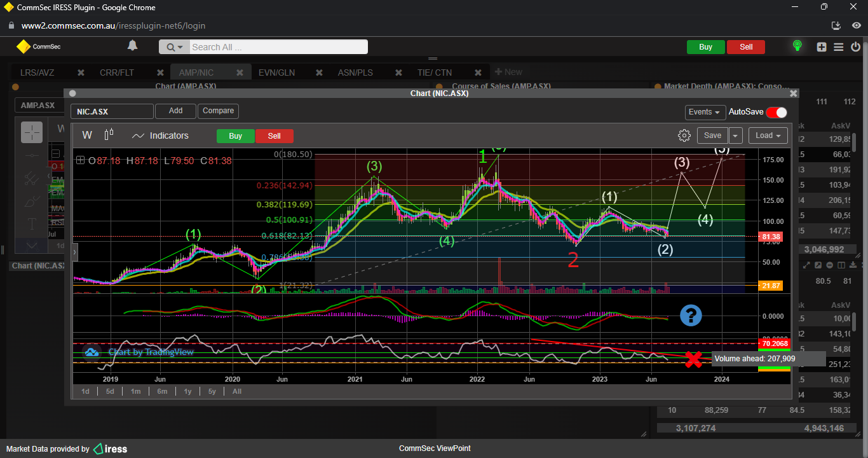The height and width of the screenshot is (458, 868).
Task: Open the Load dropdown menu
Action: (x=768, y=135)
